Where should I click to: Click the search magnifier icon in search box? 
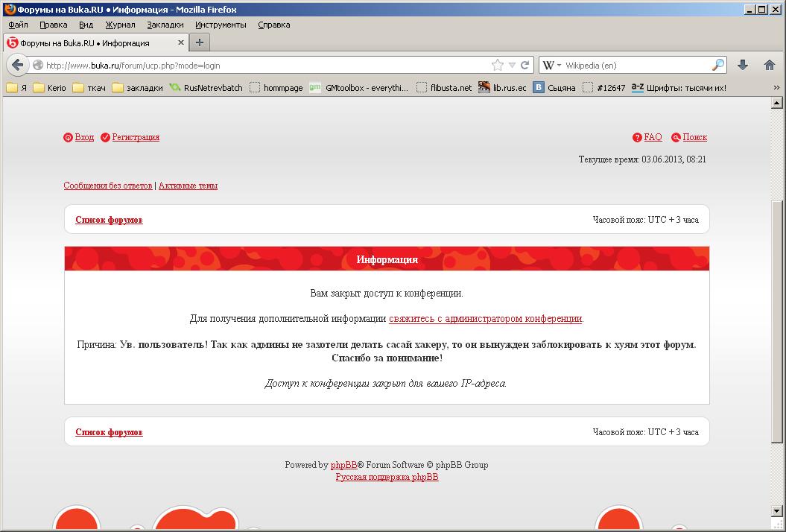pyautogui.click(x=717, y=65)
